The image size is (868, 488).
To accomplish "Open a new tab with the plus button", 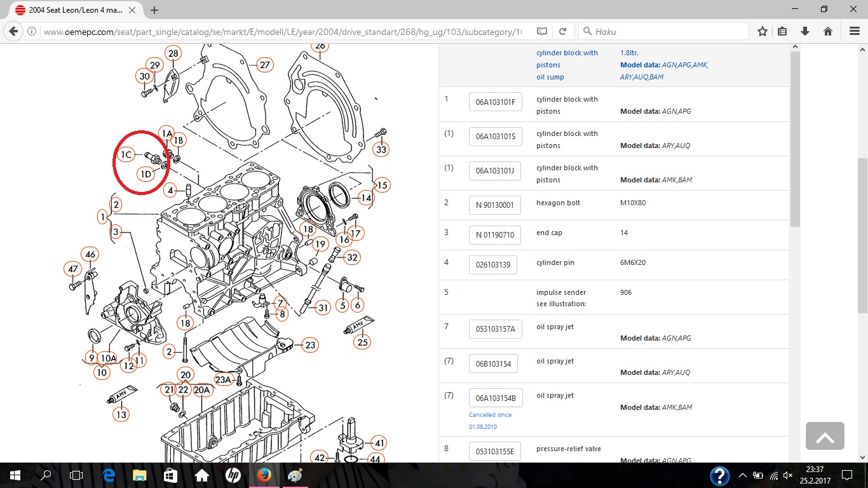I will (x=154, y=10).
